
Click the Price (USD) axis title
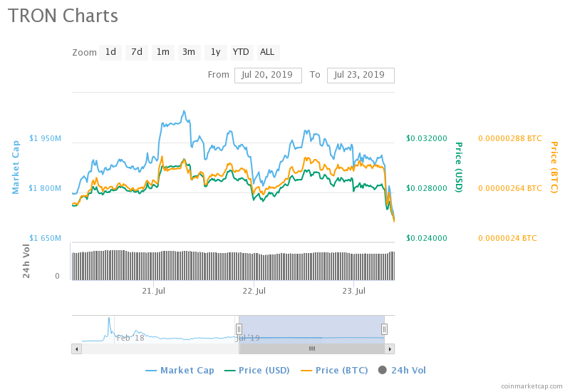pos(459,167)
